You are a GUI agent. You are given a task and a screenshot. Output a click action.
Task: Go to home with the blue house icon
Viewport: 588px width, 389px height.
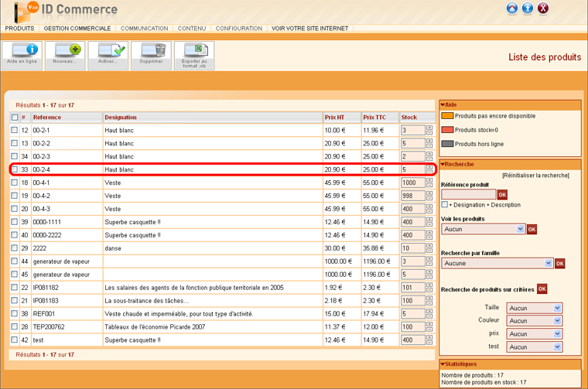coord(512,9)
